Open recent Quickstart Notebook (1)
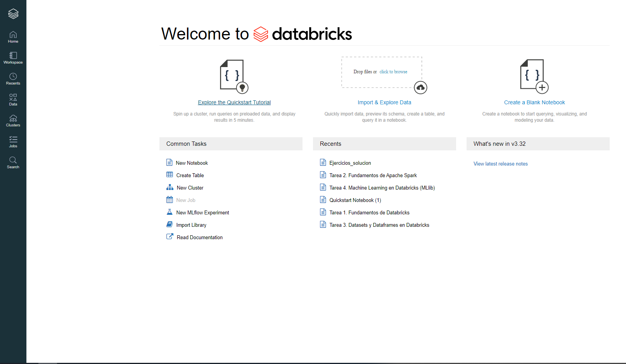626x364 pixels. pyautogui.click(x=355, y=200)
